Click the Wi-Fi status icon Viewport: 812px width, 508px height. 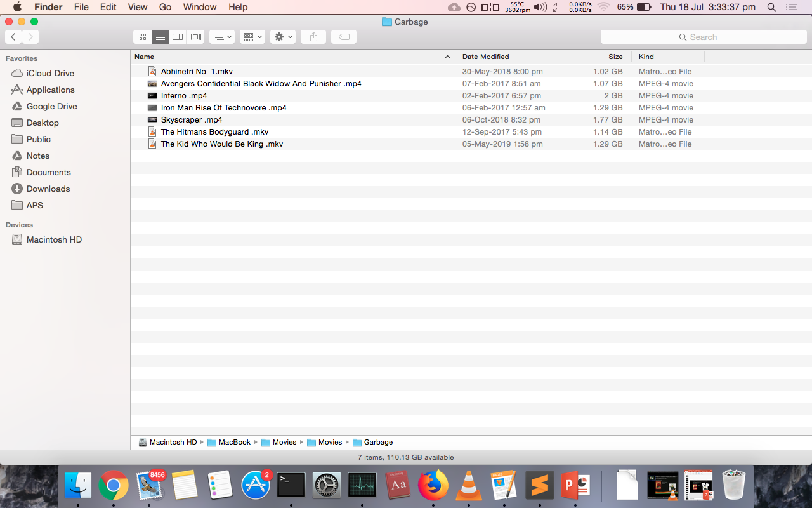603,7
